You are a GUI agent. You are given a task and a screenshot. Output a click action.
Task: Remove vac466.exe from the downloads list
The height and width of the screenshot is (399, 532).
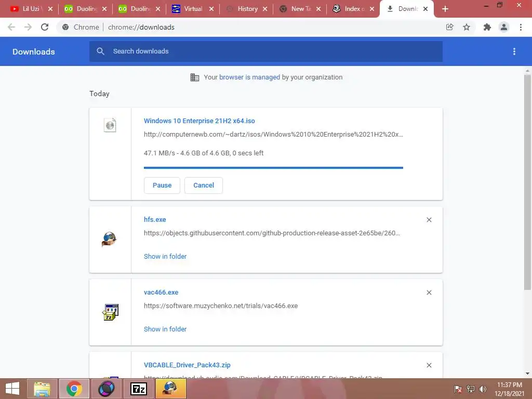coord(429,292)
